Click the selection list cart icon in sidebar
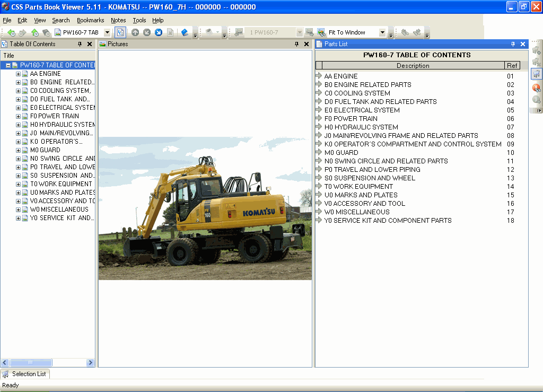Viewport: 543px width, 392px height. coord(536,74)
